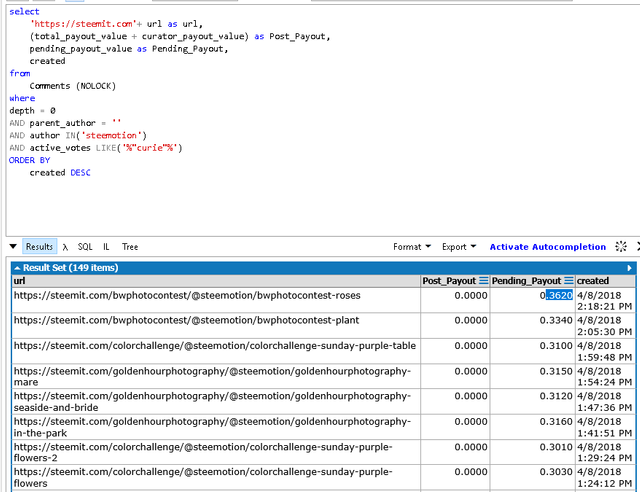Viewport: 640px width, 492px height.
Task: Click the Comments (NOLOCK) table name
Action: (73, 86)
